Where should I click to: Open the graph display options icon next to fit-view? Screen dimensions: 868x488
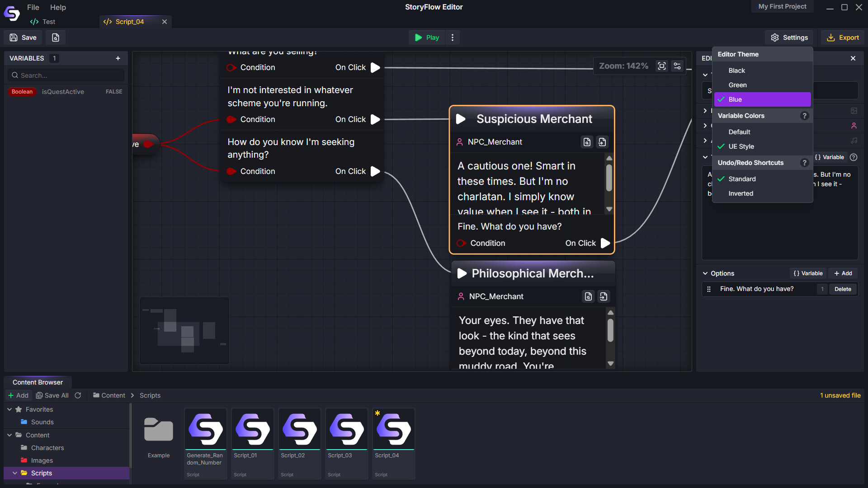point(677,66)
